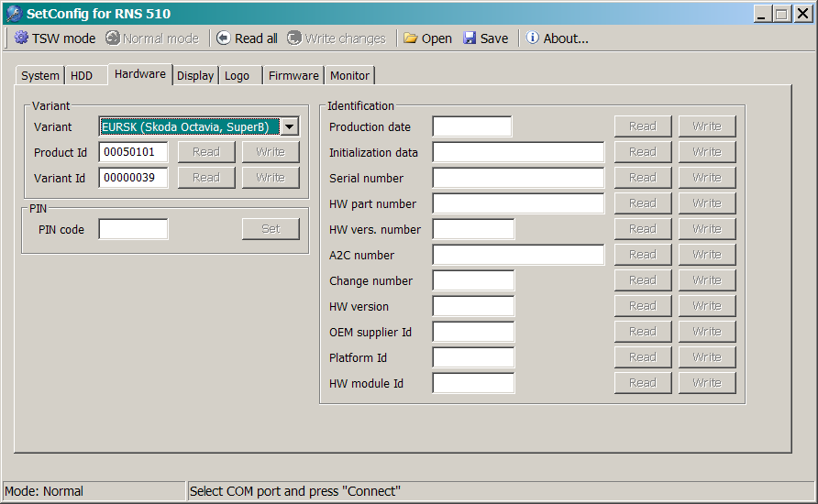This screenshot has width=818, height=504.
Task: Click Read button for HW part number
Action: 643,203
